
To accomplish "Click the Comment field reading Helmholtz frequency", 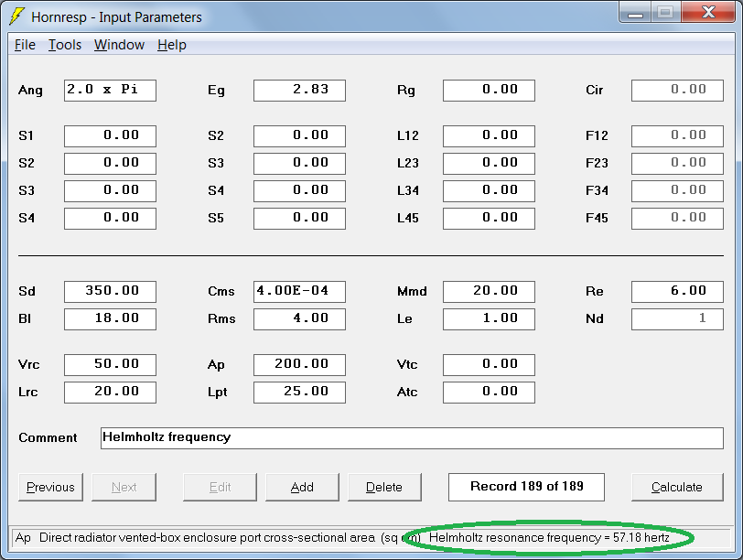I will [x=412, y=437].
